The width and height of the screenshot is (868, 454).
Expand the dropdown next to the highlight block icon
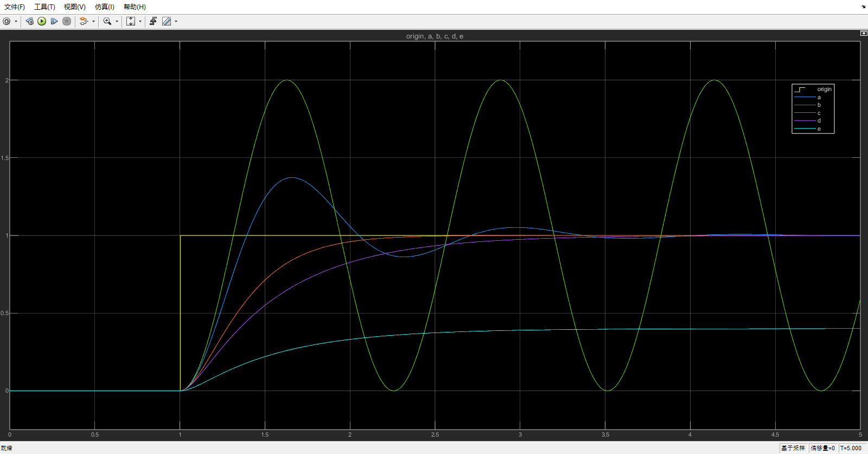(x=93, y=22)
